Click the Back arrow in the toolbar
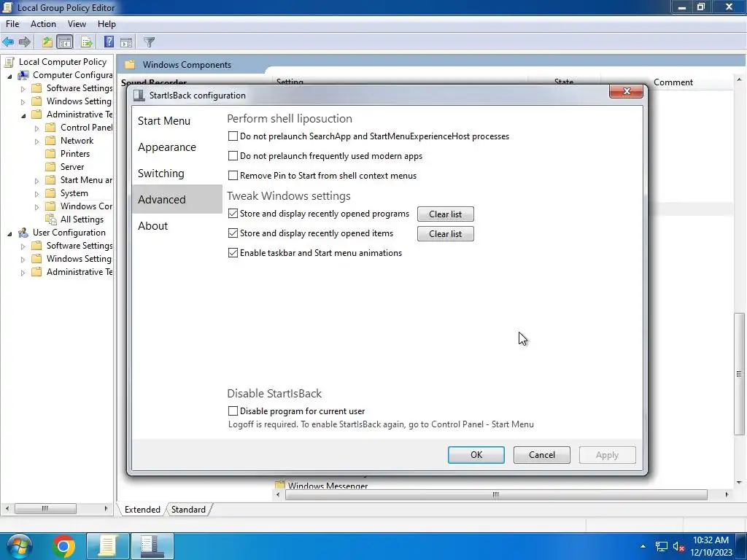Screen dimensions: 747x560 (x=8, y=42)
